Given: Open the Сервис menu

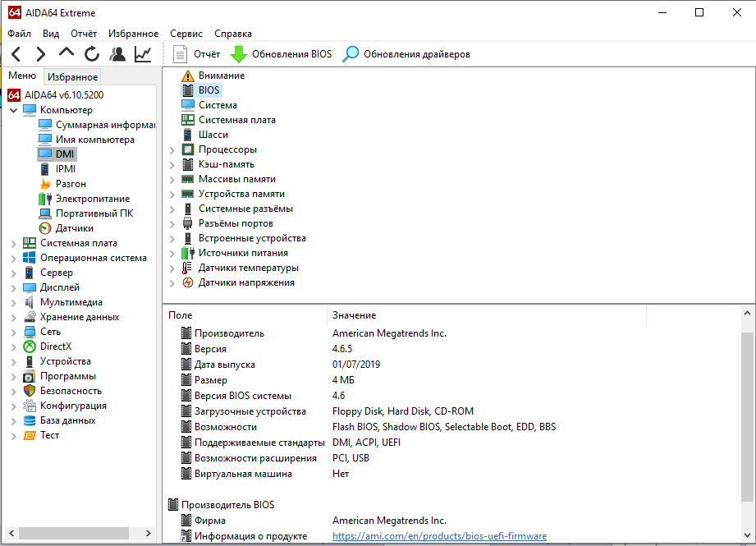Looking at the screenshot, I should click(186, 34).
